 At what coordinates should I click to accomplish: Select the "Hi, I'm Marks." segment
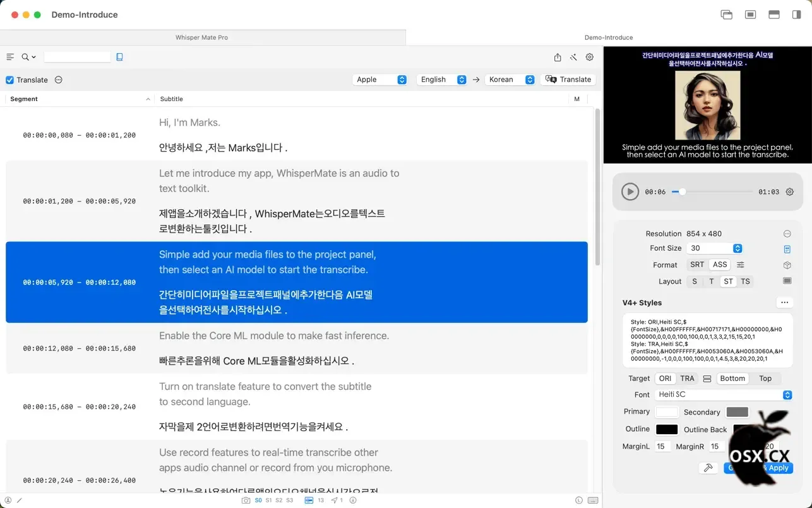coord(297,135)
